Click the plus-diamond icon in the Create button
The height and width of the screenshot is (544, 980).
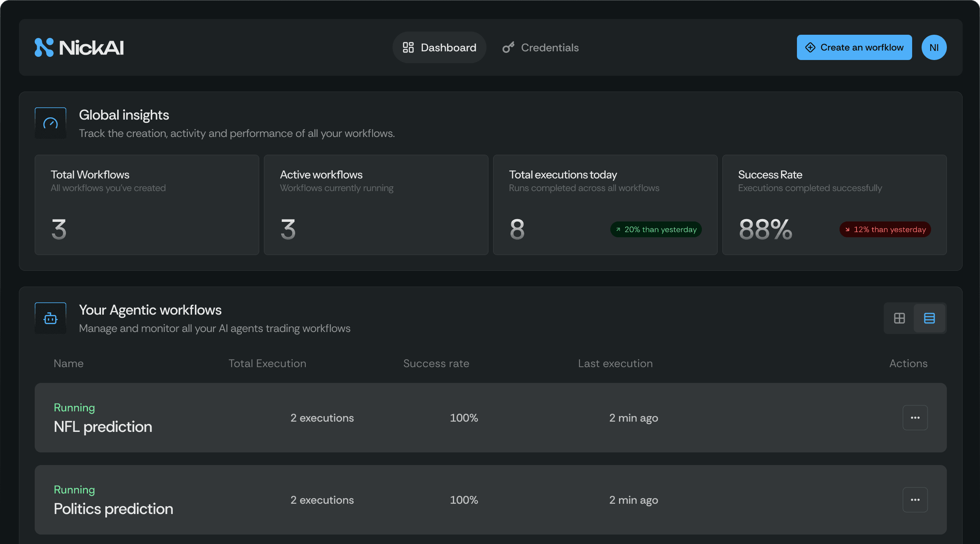[x=810, y=47]
